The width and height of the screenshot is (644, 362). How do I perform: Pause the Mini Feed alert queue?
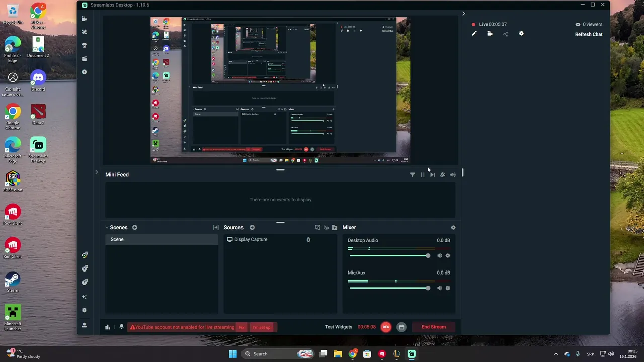pyautogui.click(x=422, y=175)
